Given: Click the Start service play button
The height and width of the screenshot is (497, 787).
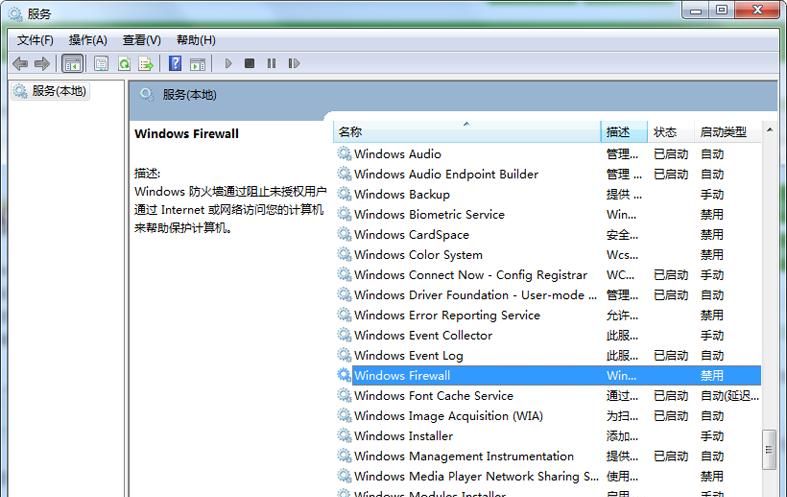Looking at the screenshot, I should tap(228, 63).
